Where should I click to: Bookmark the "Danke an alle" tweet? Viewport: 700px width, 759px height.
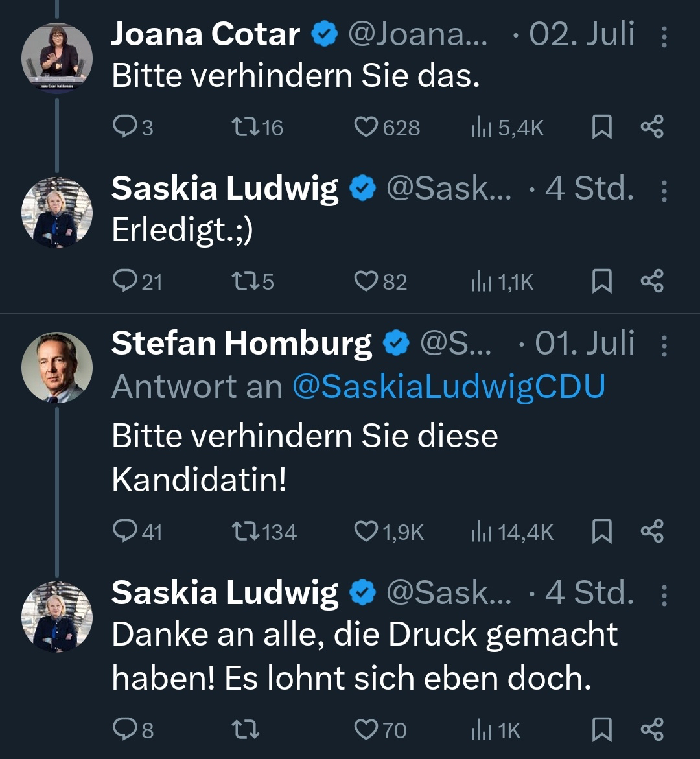click(x=602, y=730)
